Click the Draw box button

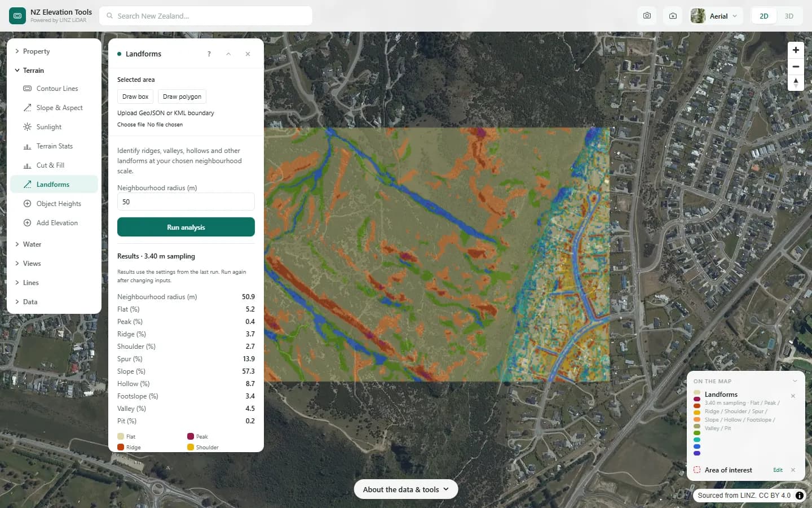[135, 97]
